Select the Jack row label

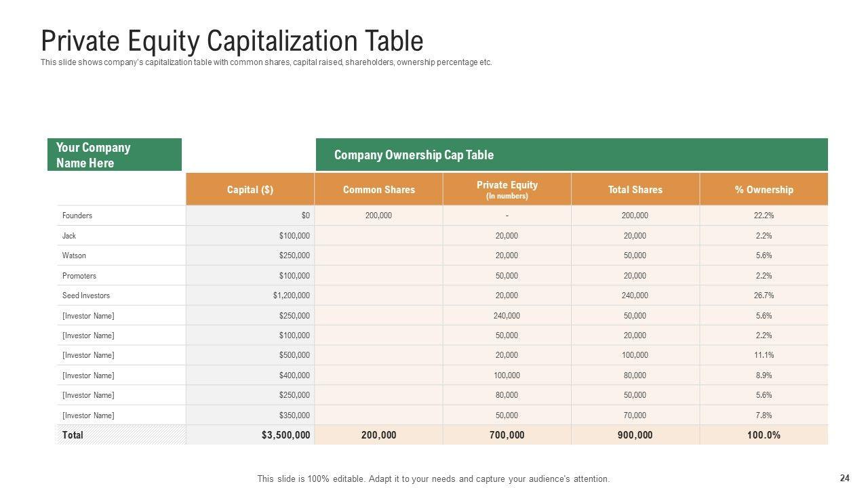(x=69, y=236)
